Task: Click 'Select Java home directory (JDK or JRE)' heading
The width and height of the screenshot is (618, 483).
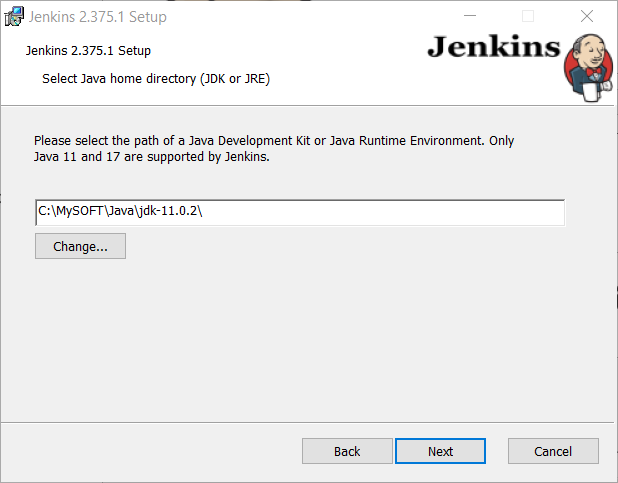Action: click(x=156, y=79)
